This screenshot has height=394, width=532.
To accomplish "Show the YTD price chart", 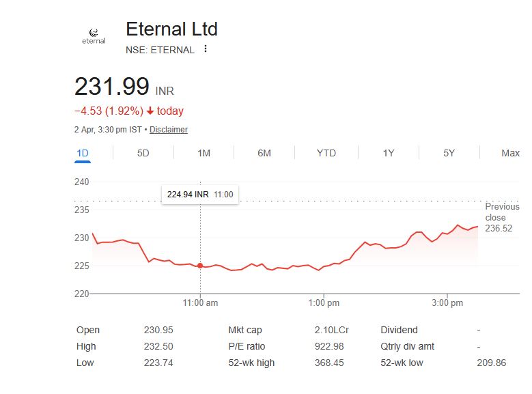I will click(326, 153).
